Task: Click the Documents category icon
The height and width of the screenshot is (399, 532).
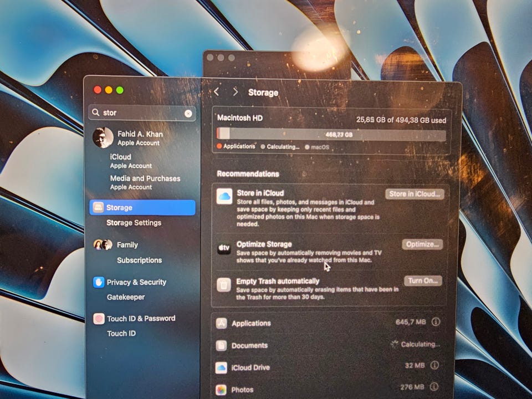Action: [221, 345]
